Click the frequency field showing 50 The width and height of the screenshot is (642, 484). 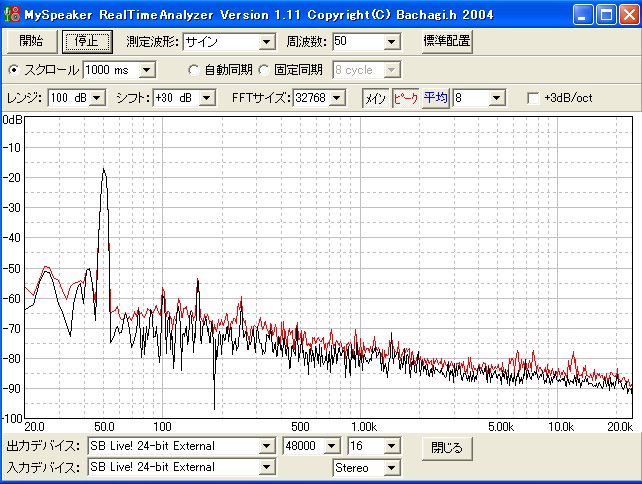(359, 42)
